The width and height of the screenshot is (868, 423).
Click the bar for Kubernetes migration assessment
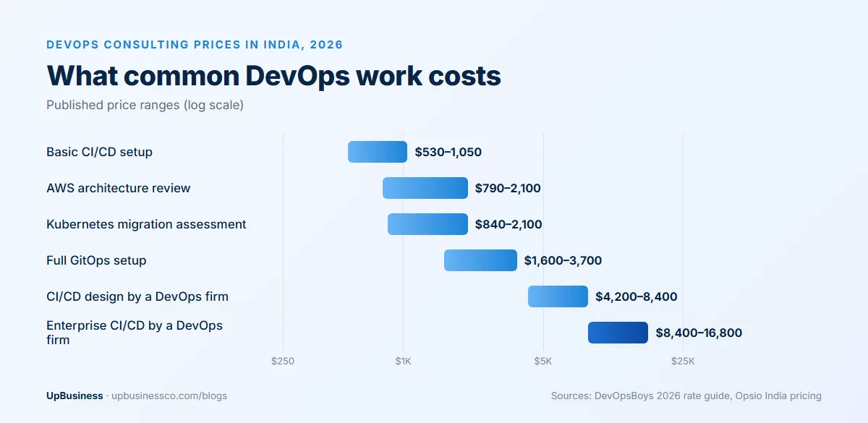point(427,224)
